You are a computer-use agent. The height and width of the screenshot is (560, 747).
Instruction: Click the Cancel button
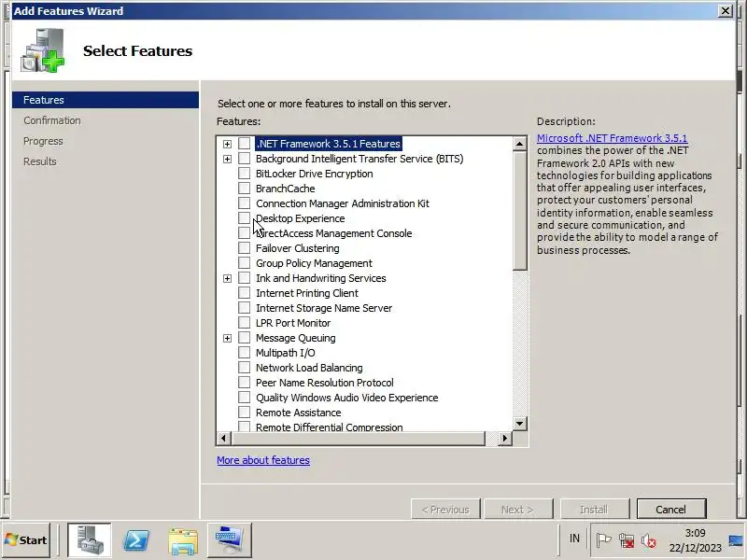(670, 509)
